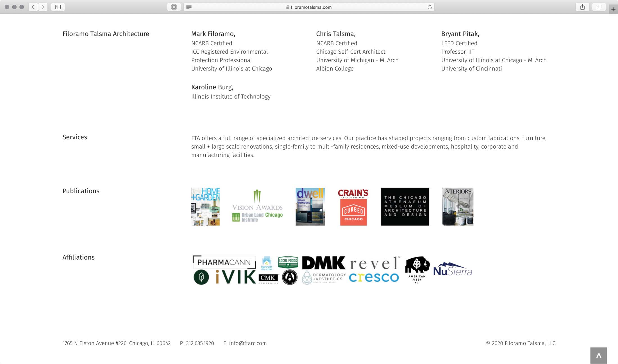Screen dimensions: 618x364
Task: Open a new tab with plus button
Action: [613, 9]
